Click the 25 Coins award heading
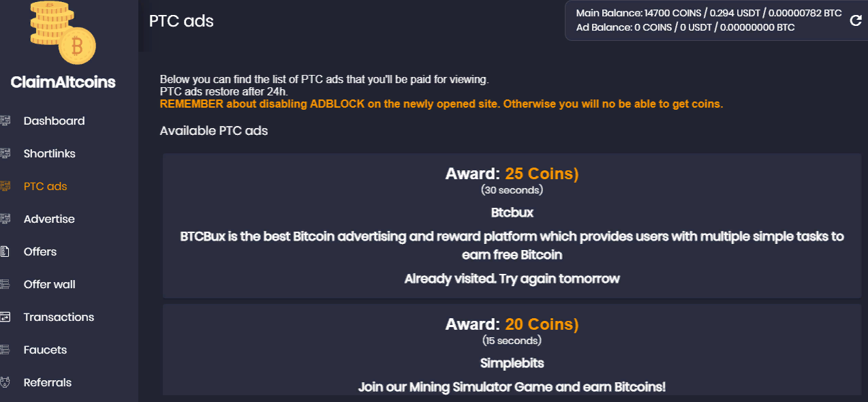 click(x=512, y=174)
